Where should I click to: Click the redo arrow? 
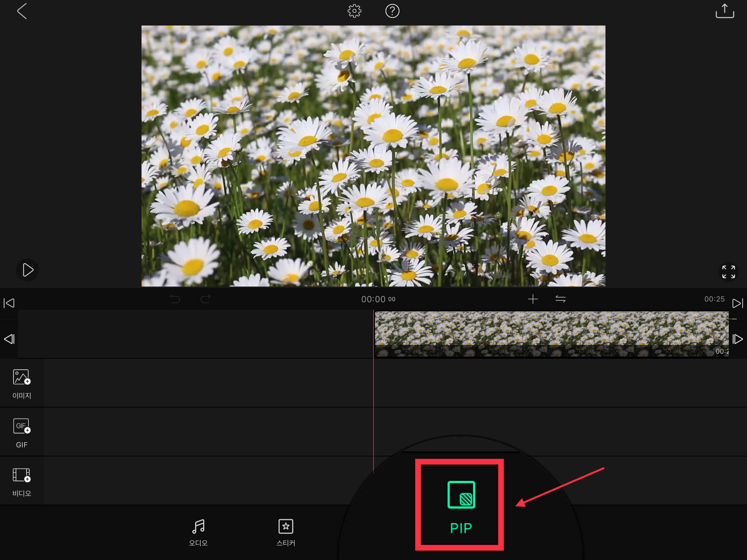pyautogui.click(x=206, y=299)
